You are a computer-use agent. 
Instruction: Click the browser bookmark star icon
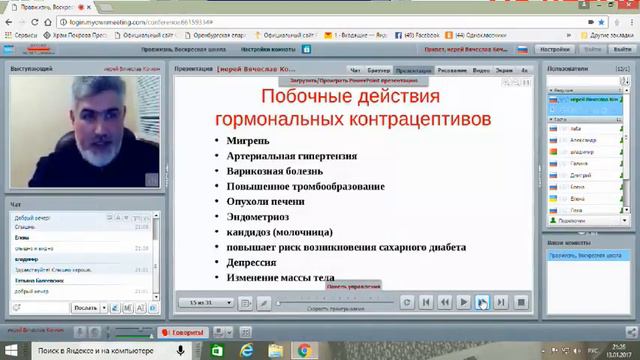click(x=601, y=22)
